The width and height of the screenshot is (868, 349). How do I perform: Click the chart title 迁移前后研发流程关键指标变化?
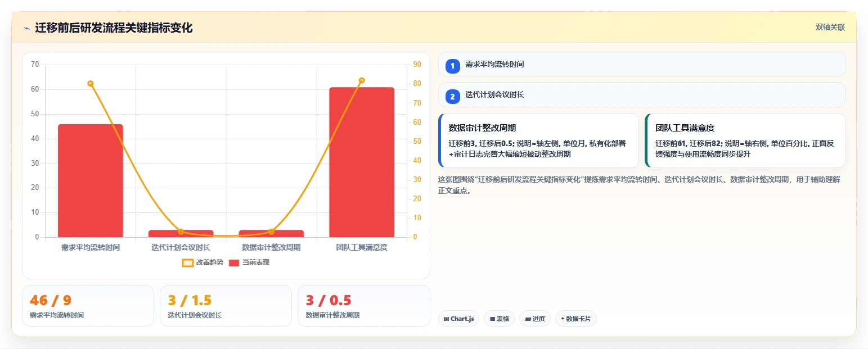(114, 28)
